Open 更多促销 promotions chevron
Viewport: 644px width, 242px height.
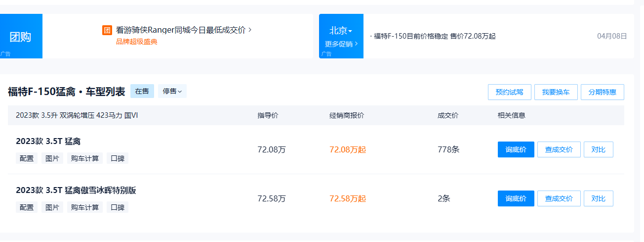pyautogui.click(x=341, y=44)
